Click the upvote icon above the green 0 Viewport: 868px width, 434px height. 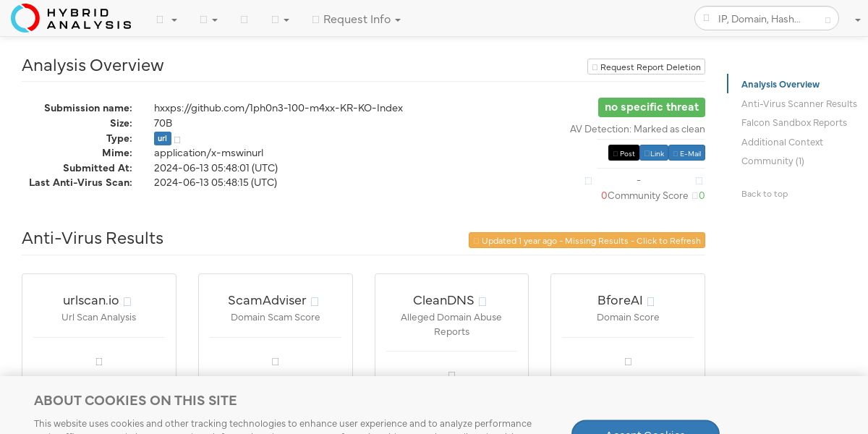pyautogui.click(x=699, y=181)
